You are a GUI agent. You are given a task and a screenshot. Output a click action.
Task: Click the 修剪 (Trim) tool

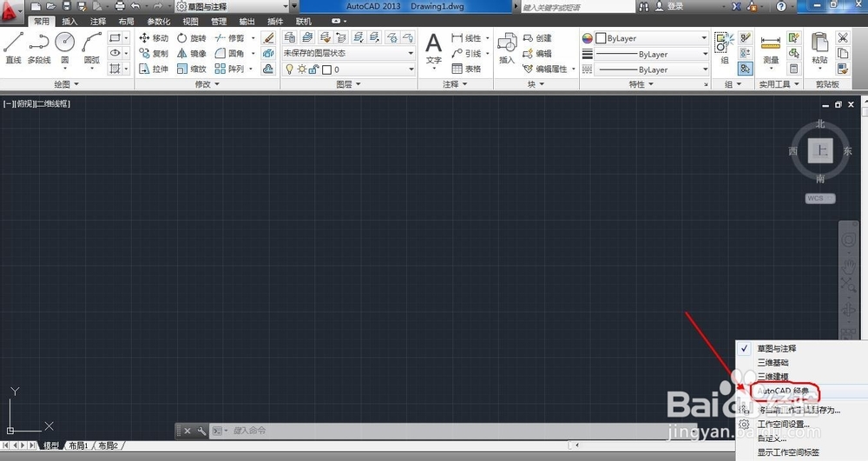[230, 37]
